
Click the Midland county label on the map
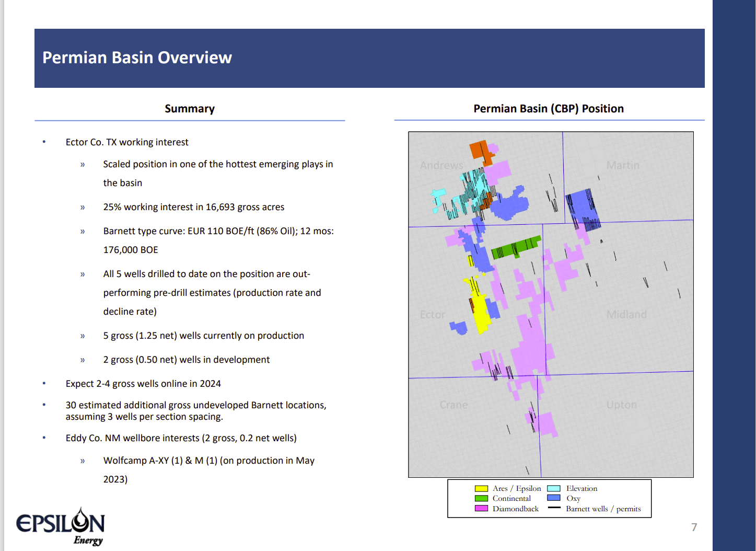(x=626, y=314)
